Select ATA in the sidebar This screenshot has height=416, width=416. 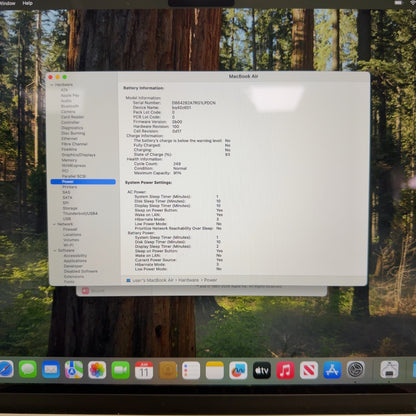[64, 90]
